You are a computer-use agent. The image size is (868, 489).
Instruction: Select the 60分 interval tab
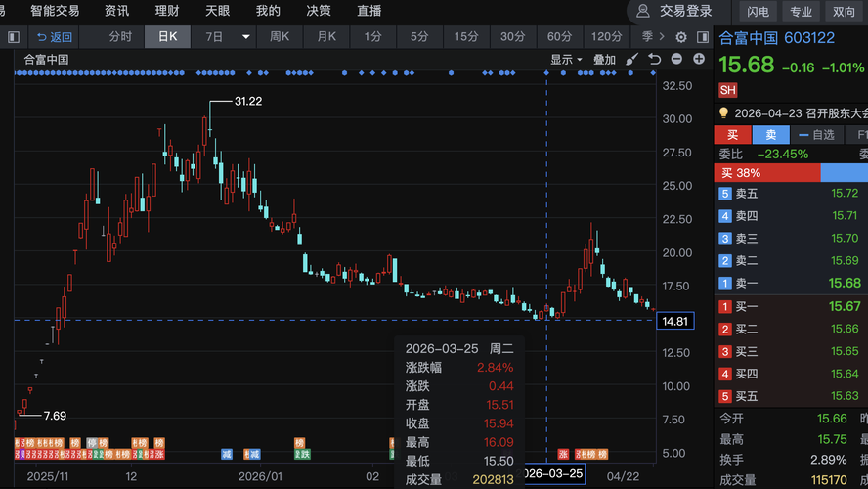[x=559, y=37]
